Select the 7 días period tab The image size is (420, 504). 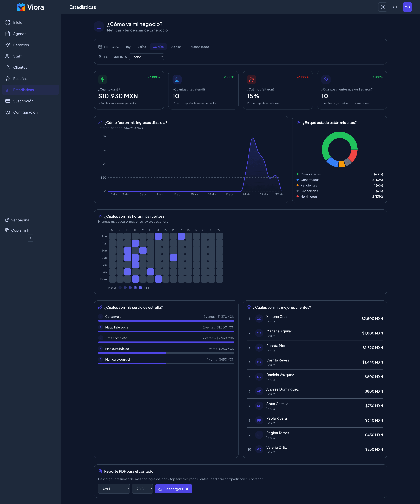[142, 47]
